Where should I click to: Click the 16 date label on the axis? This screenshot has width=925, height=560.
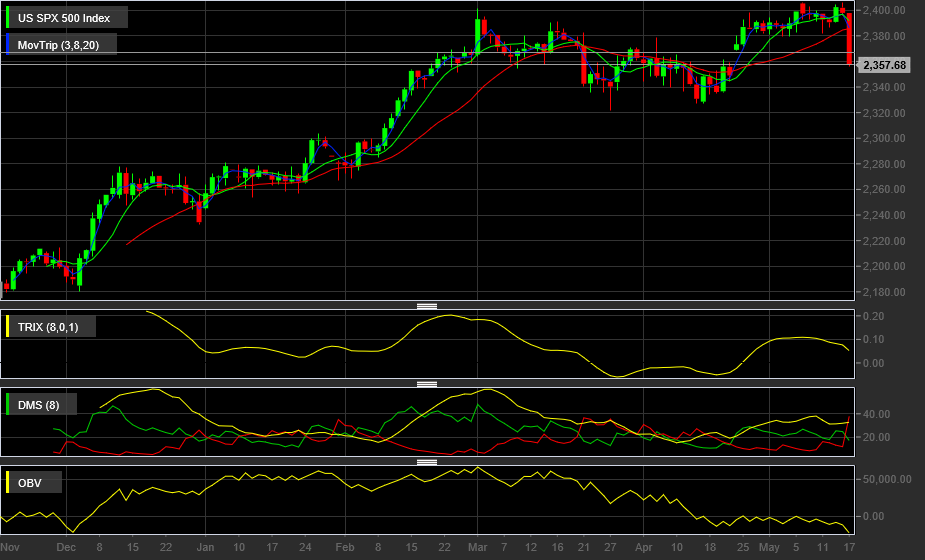(x=557, y=547)
